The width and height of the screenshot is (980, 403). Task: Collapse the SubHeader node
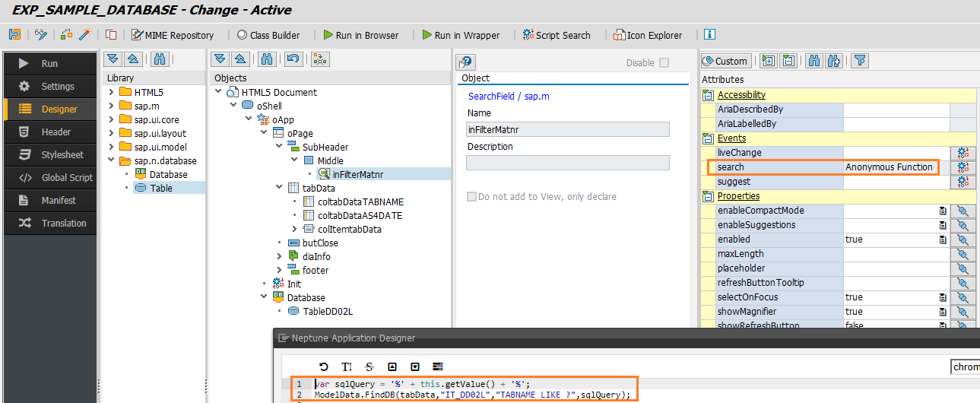[280, 147]
